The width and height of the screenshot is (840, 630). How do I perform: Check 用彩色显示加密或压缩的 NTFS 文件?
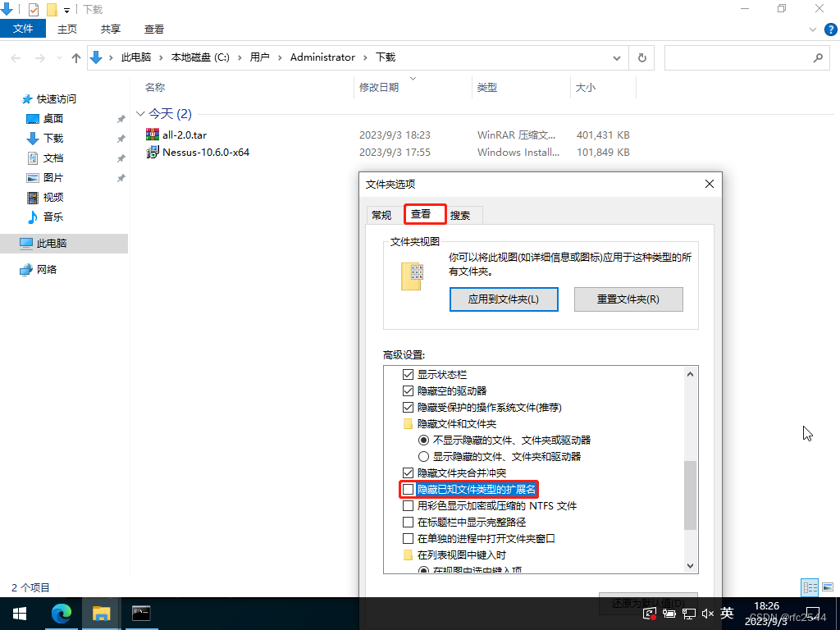[x=409, y=505]
